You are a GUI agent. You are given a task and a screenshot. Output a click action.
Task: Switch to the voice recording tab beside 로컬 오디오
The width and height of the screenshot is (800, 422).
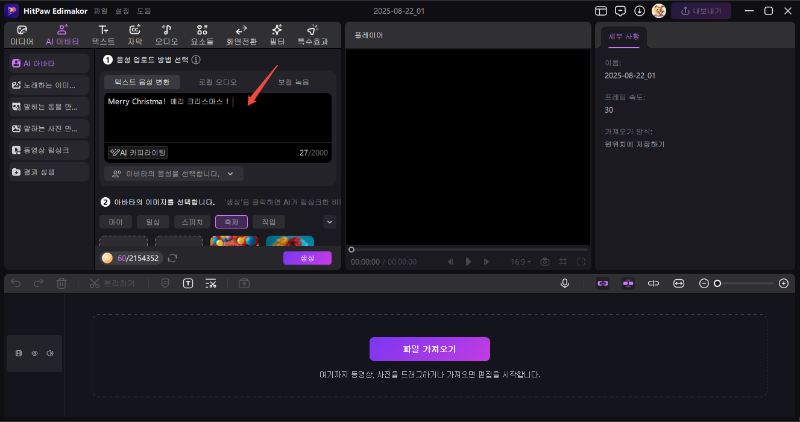coord(293,82)
